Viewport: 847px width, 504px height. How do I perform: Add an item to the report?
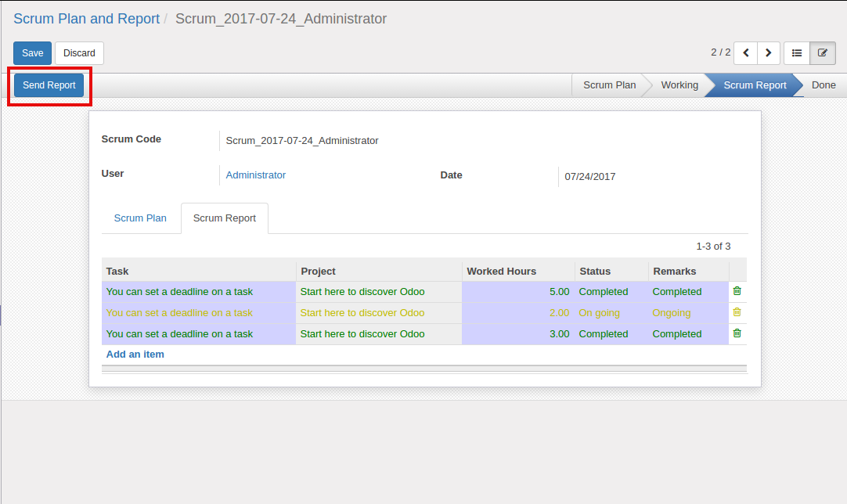point(135,355)
